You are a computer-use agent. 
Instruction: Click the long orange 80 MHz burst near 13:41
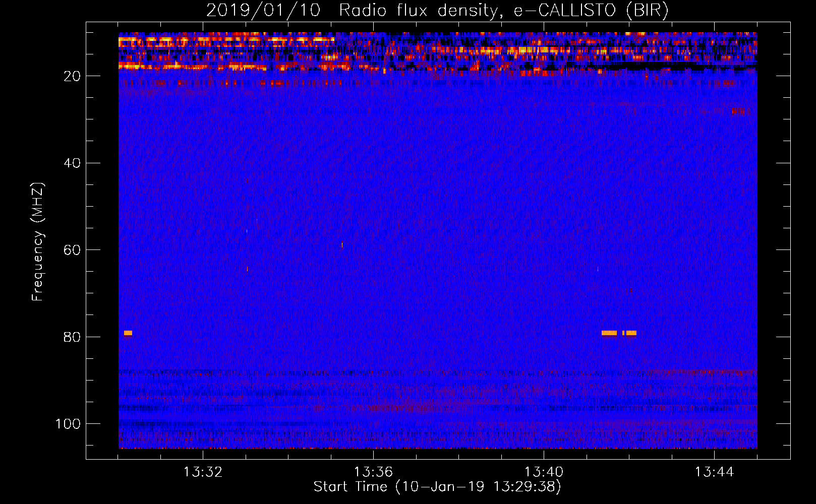coord(609,333)
